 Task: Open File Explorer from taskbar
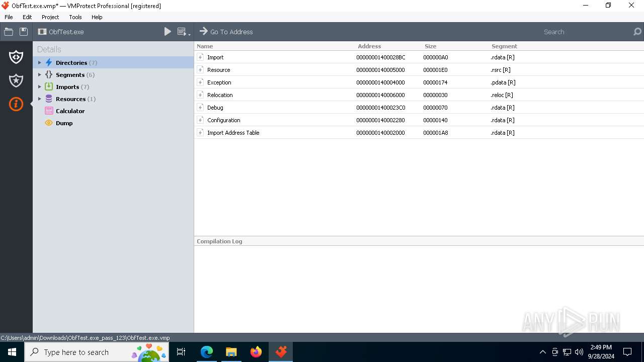231,352
